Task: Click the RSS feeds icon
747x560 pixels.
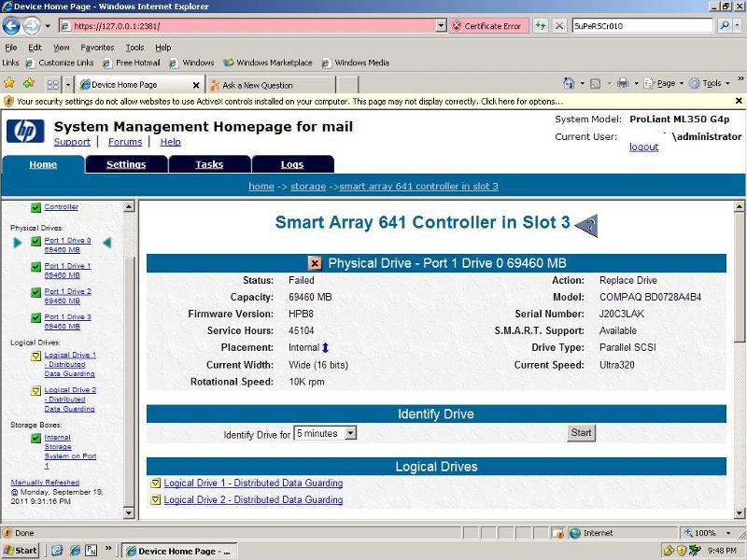Action: [595, 84]
